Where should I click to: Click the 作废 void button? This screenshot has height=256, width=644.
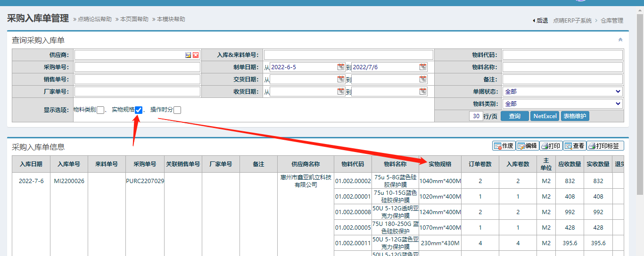point(504,146)
